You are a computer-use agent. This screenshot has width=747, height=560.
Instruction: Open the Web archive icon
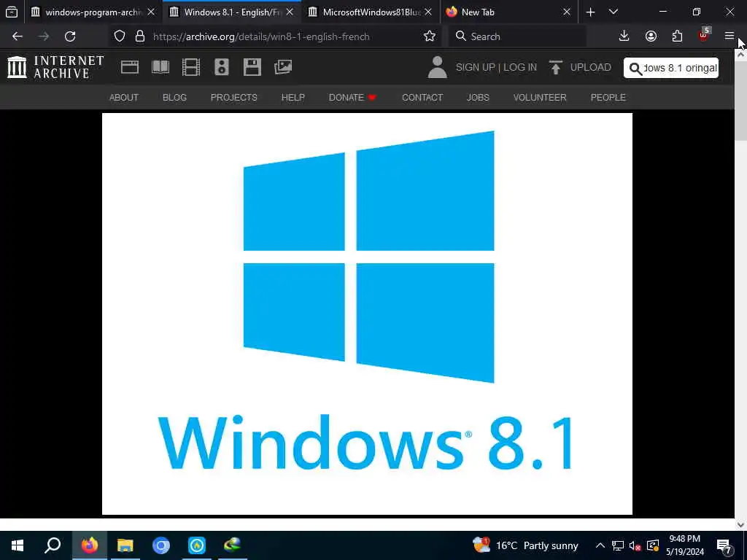tap(130, 67)
